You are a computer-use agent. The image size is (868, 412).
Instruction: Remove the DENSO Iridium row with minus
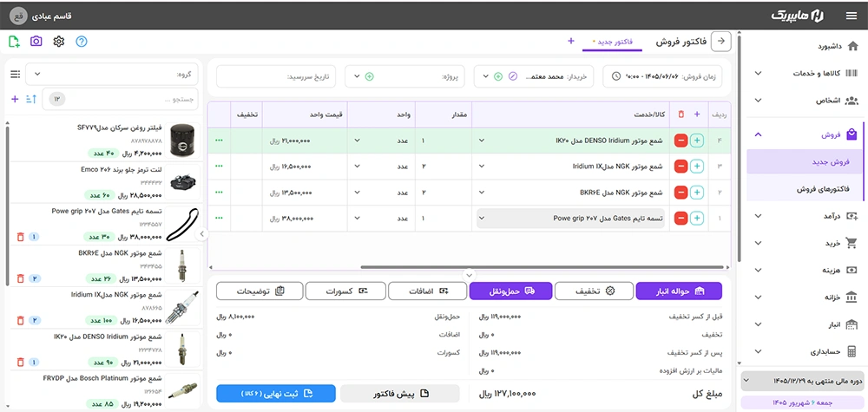click(x=681, y=141)
